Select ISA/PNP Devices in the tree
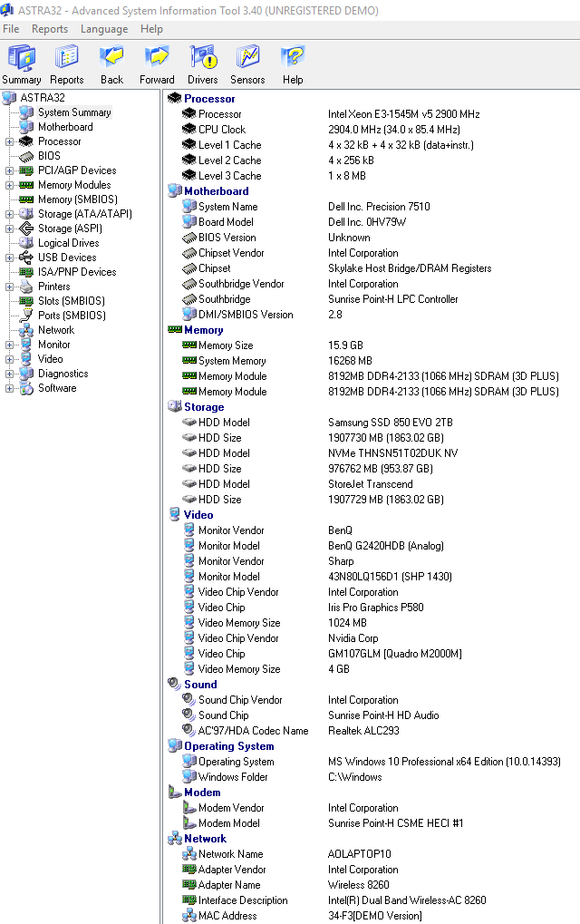The image size is (580, 924). (77, 272)
